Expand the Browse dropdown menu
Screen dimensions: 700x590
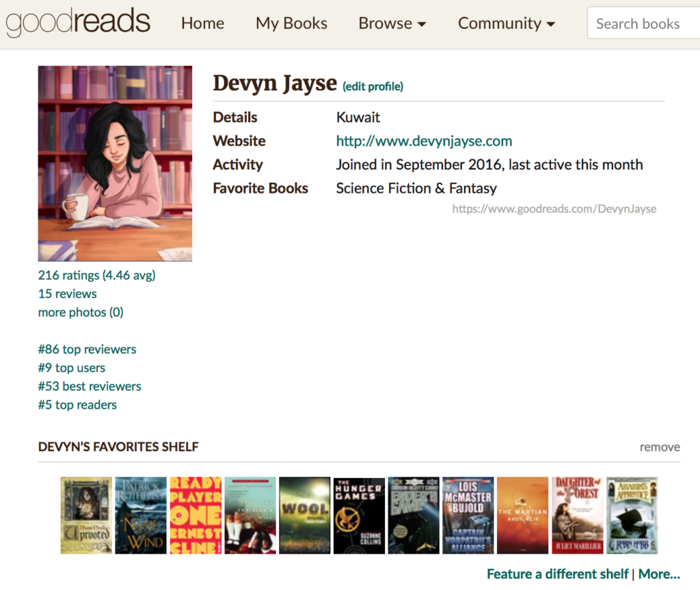(x=392, y=23)
